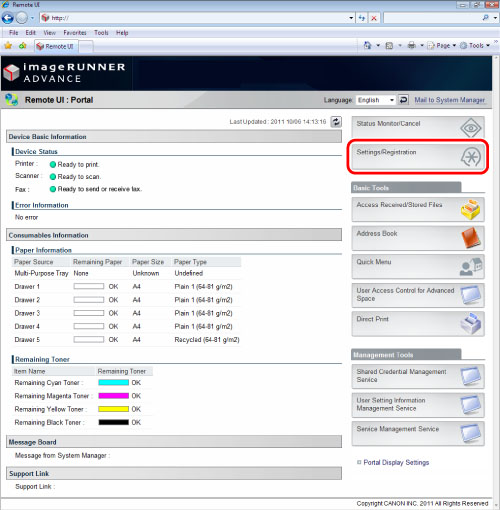Open the Portal Display Settings link
Viewport: 500px width, 510px height.
396,462
